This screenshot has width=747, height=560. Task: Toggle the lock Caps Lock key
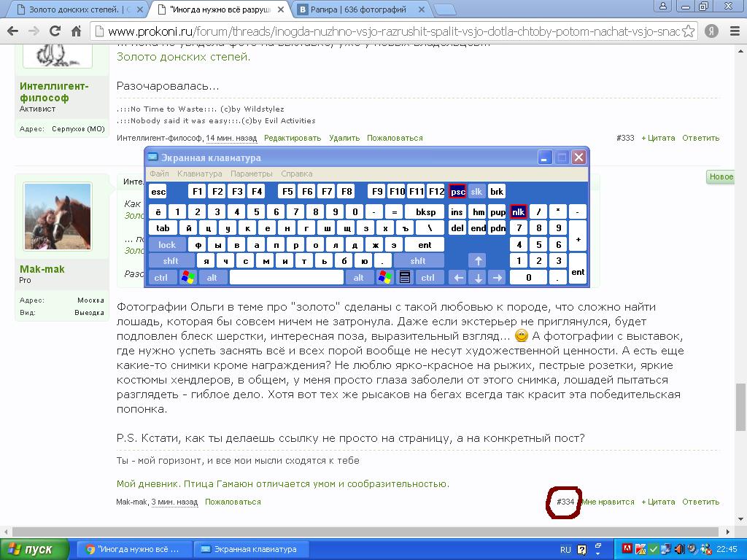coord(167,245)
